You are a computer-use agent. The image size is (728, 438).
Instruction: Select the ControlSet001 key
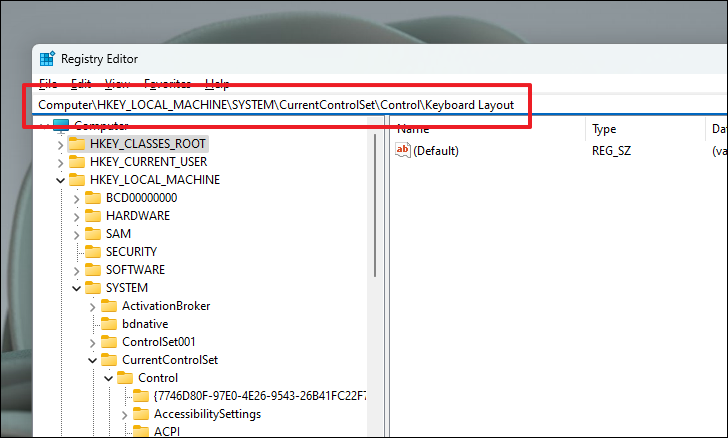click(x=159, y=342)
